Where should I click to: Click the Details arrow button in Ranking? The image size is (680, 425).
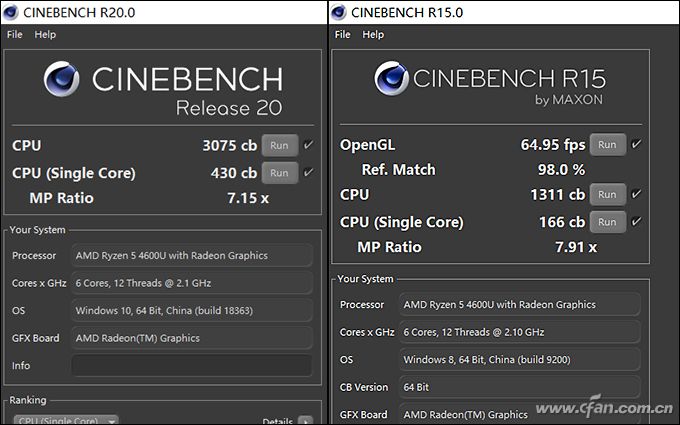(305, 421)
